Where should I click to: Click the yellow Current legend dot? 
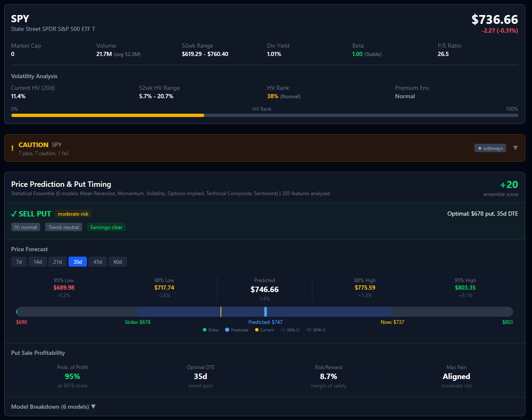pyautogui.click(x=257, y=330)
